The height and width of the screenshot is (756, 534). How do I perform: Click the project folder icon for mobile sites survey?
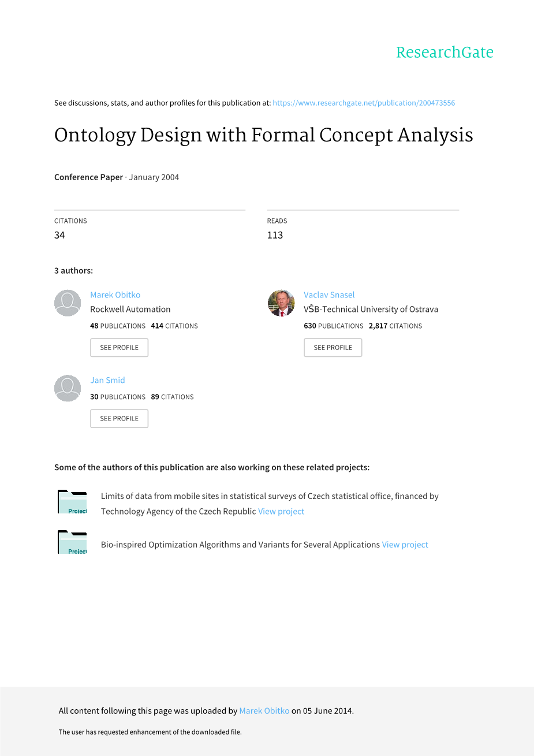point(72,502)
